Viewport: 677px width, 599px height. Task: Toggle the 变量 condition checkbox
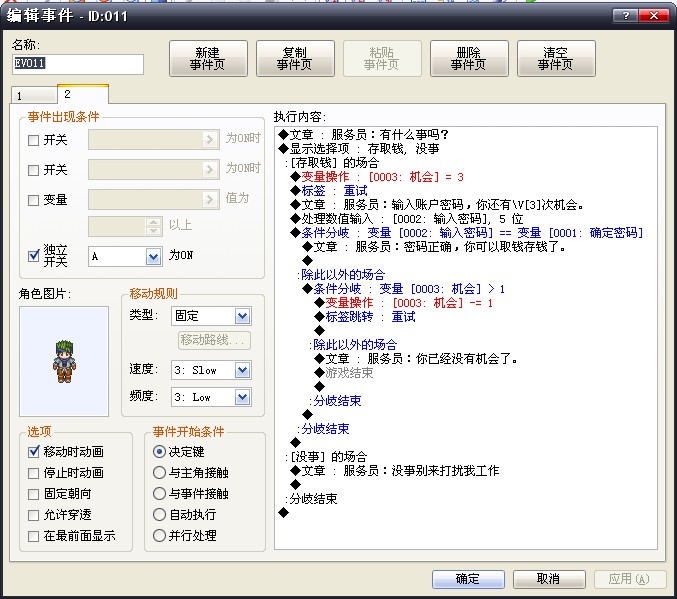click(33, 200)
